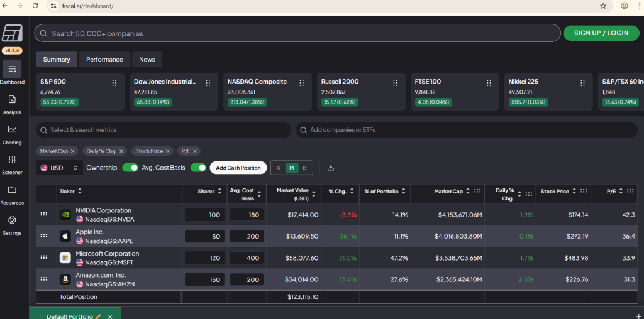The height and width of the screenshot is (319, 644).
Task: Select the M units option
Action: coord(291,168)
